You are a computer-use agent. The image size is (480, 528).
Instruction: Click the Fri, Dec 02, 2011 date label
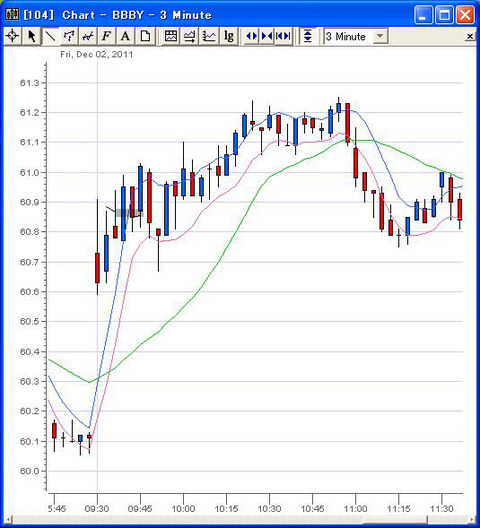point(97,55)
